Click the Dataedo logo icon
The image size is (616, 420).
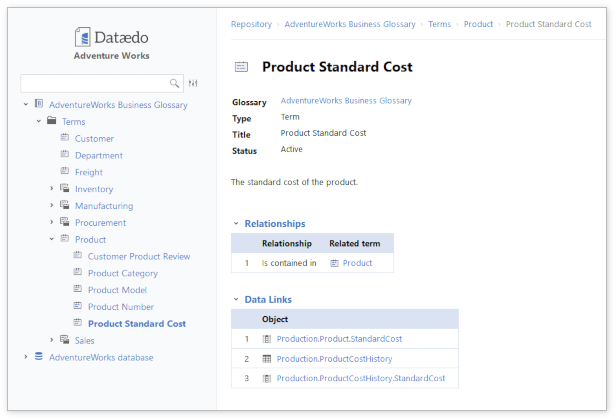82,37
